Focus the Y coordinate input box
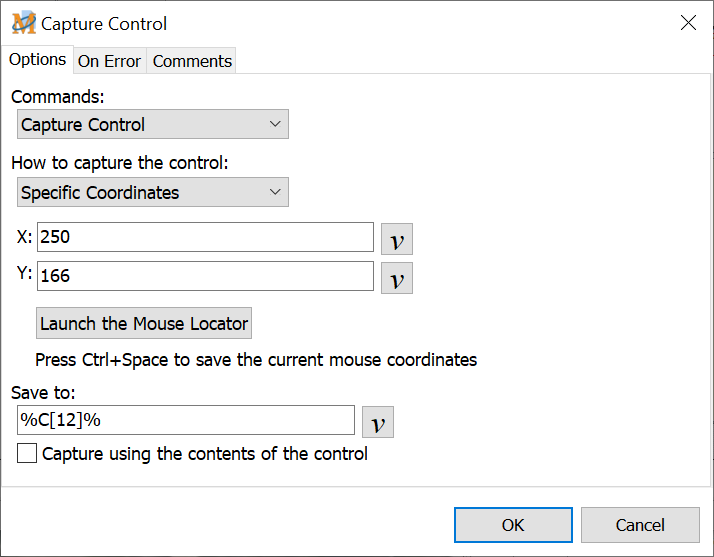 pos(205,276)
